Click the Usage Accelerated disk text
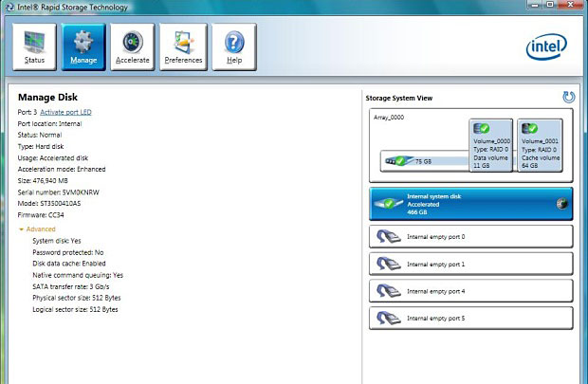Viewport: 588px width, 384px height. click(53, 158)
